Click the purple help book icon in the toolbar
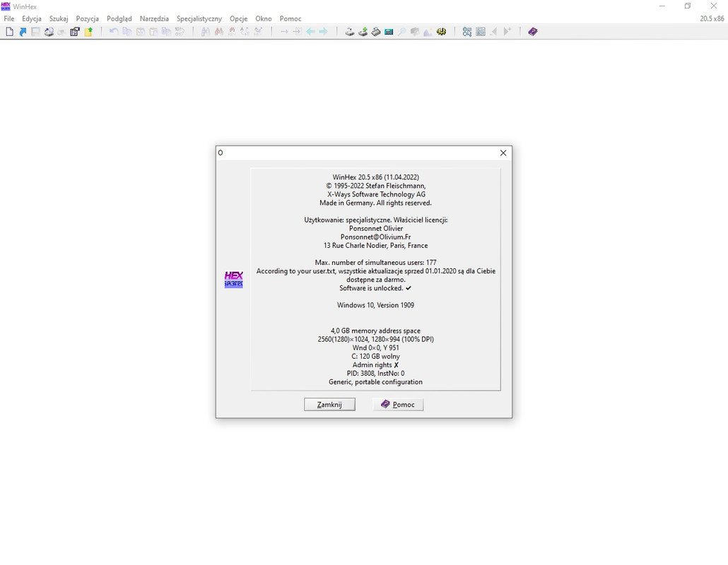The width and height of the screenshot is (728, 565). [532, 32]
